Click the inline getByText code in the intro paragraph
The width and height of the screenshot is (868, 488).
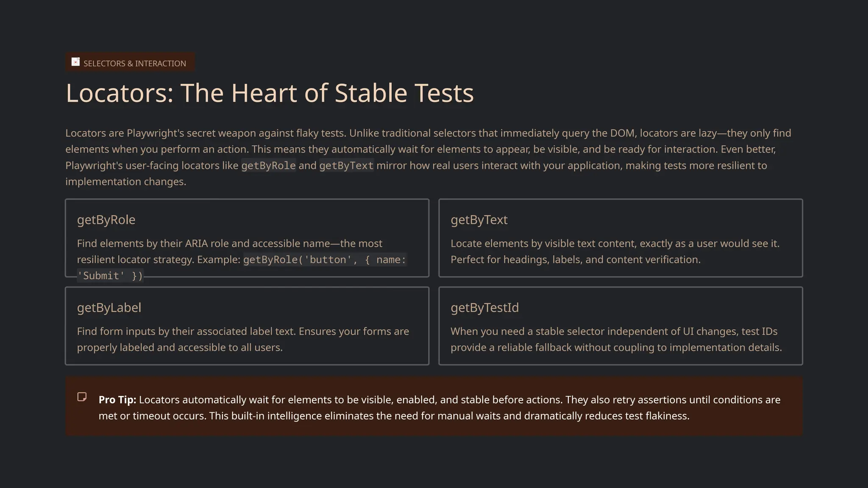pos(346,166)
